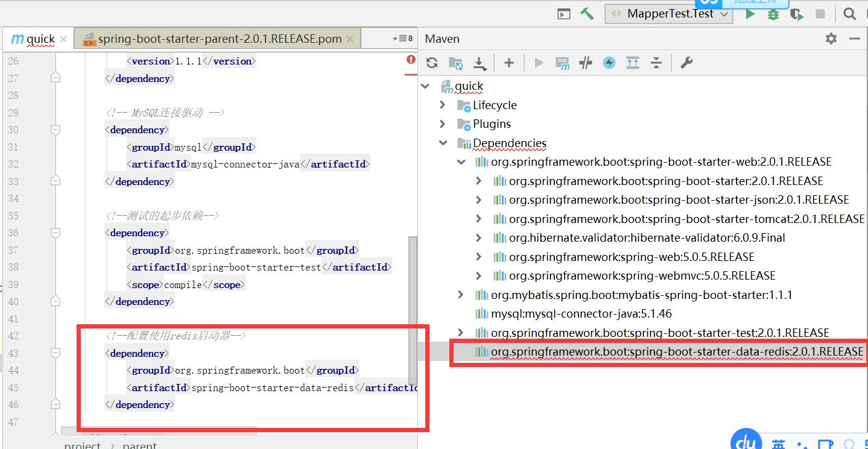Close the spring-boot-starter-parent pom tab
This screenshot has height=449, width=868.
351,39
